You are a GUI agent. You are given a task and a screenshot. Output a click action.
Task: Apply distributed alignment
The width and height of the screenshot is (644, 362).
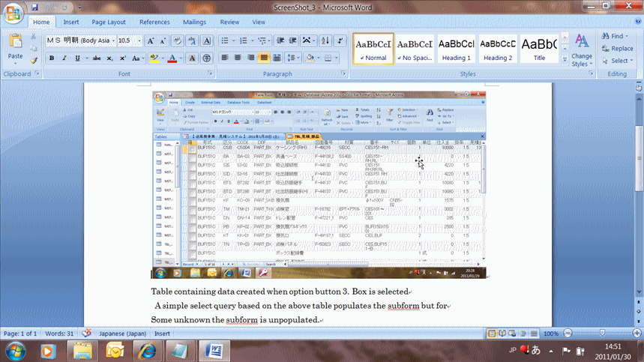click(x=277, y=58)
